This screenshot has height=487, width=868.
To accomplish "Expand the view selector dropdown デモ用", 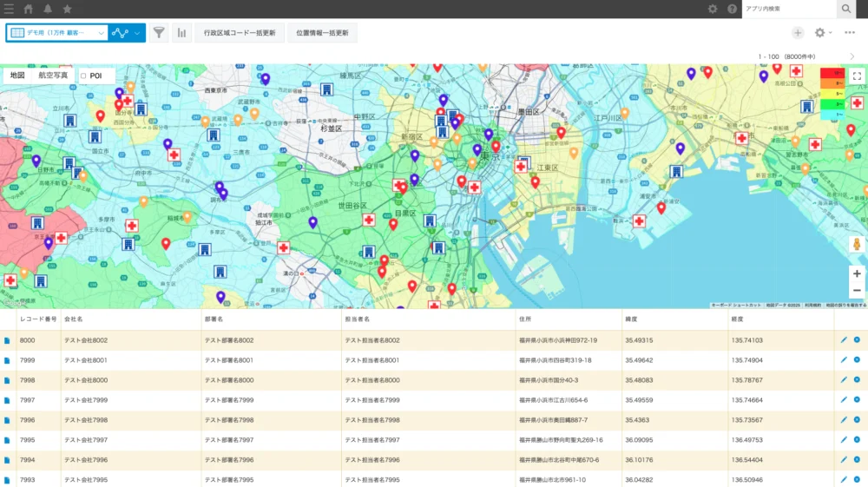I will [102, 33].
